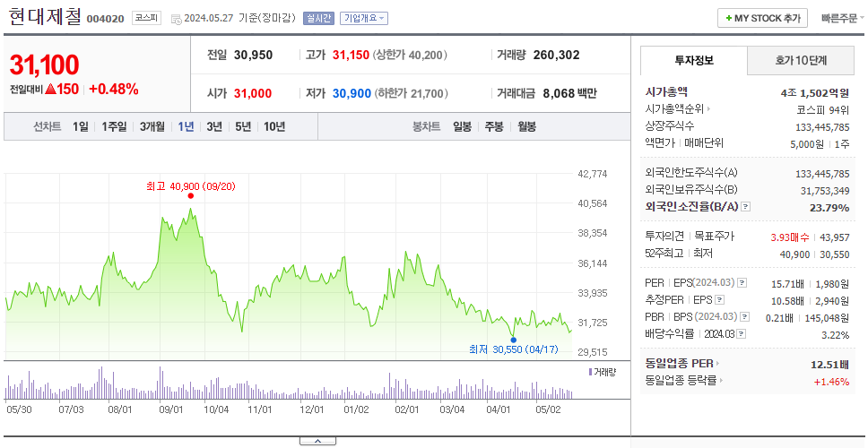Show the 일봉 candle chart
Image resolution: width=868 pixels, height=448 pixels.
[462, 126]
